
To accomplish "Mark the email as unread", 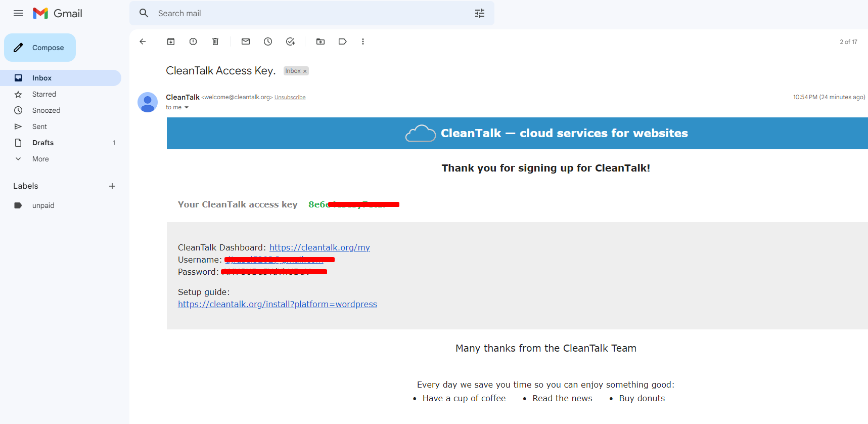I will (x=246, y=41).
